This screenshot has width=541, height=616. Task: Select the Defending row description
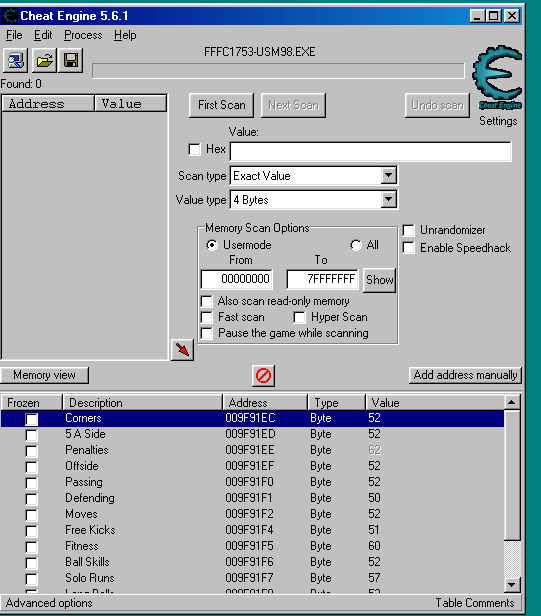click(90, 498)
